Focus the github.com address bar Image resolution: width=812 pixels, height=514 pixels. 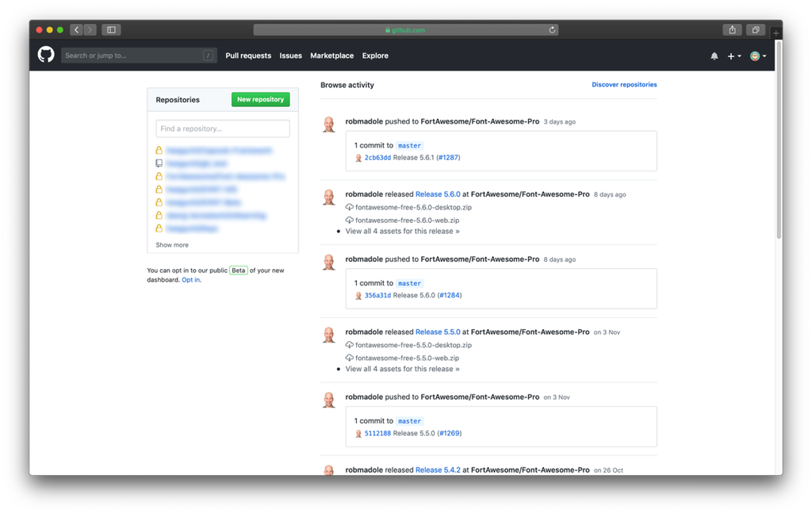click(405, 30)
